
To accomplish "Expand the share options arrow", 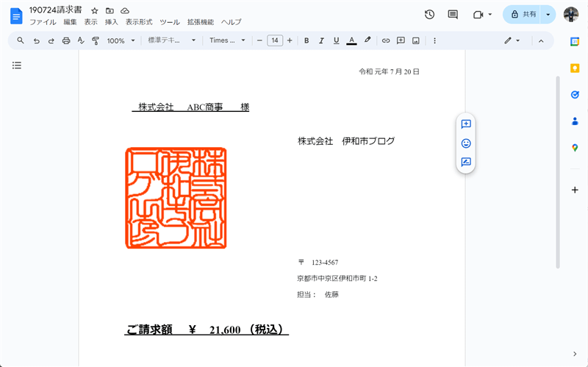I will (548, 15).
